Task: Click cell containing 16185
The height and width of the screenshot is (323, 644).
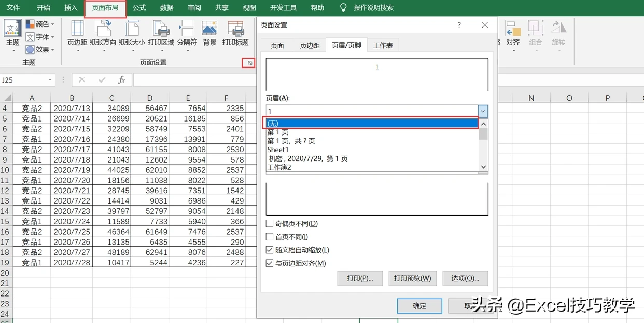Action: (188, 118)
